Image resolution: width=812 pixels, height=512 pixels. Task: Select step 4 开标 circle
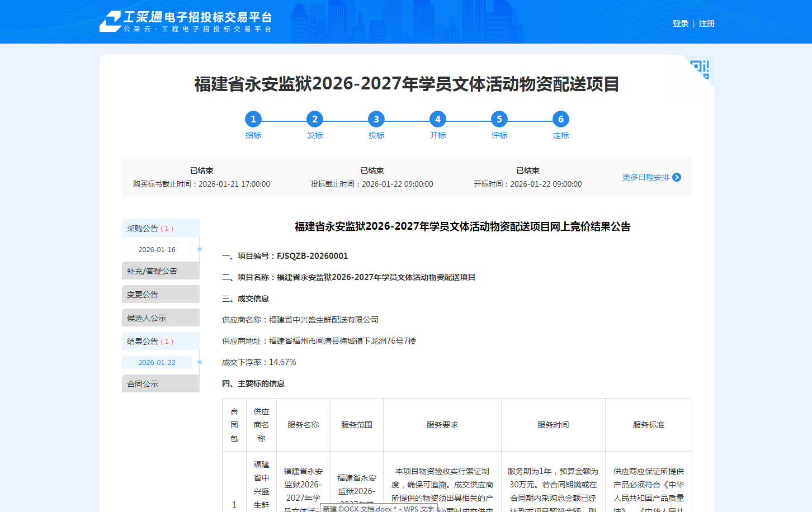tap(438, 119)
